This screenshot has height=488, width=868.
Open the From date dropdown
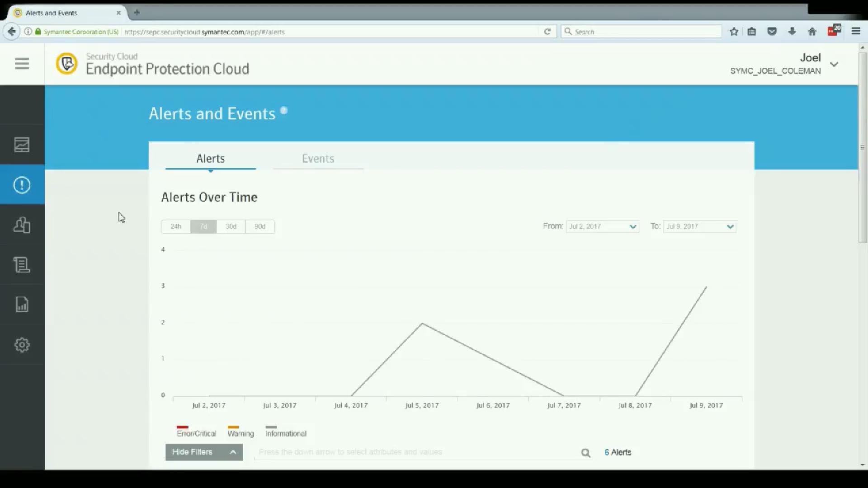tap(602, 226)
